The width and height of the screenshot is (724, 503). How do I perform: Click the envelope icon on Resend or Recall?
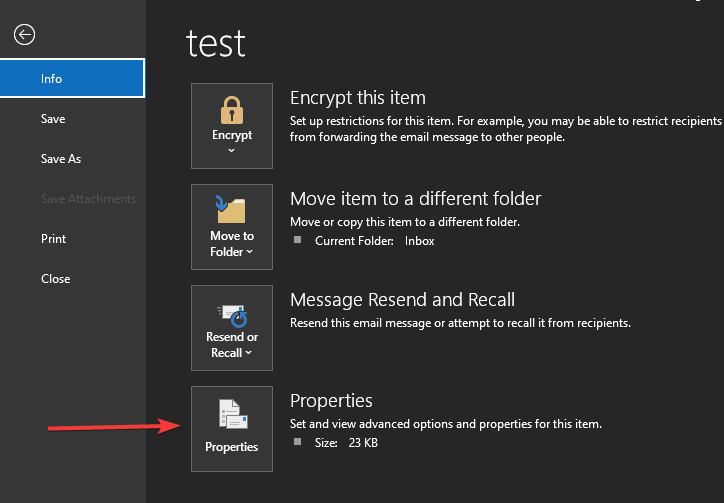coord(232,314)
